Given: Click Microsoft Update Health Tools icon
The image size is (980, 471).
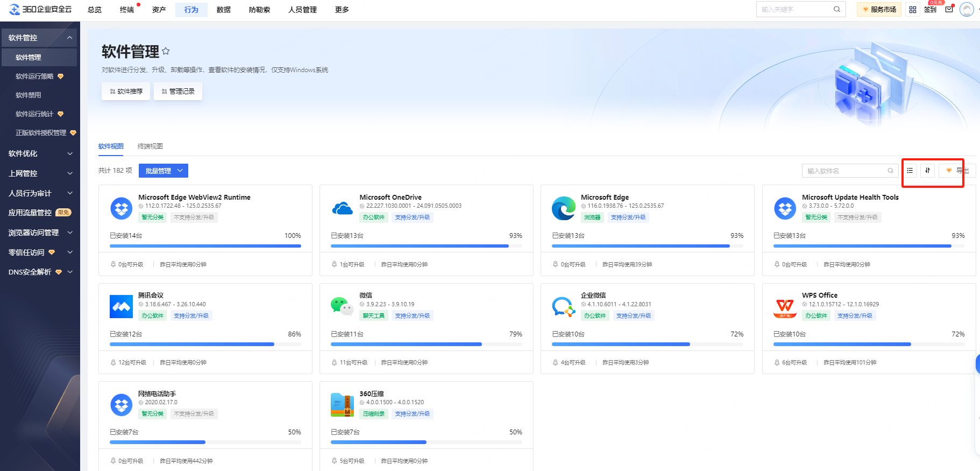Looking at the screenshot, I should (x=785, y=208).
